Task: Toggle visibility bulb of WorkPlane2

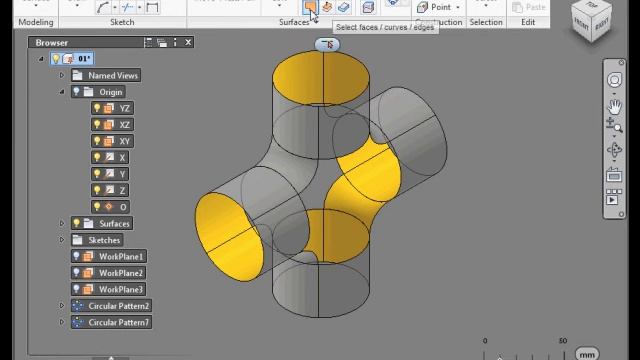Action: point(76,273)
